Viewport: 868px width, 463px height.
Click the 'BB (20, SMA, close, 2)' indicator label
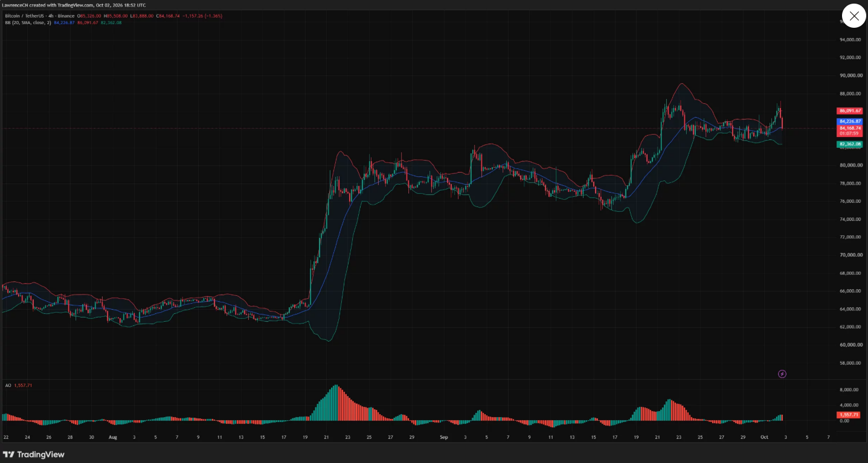pos(28,22)
